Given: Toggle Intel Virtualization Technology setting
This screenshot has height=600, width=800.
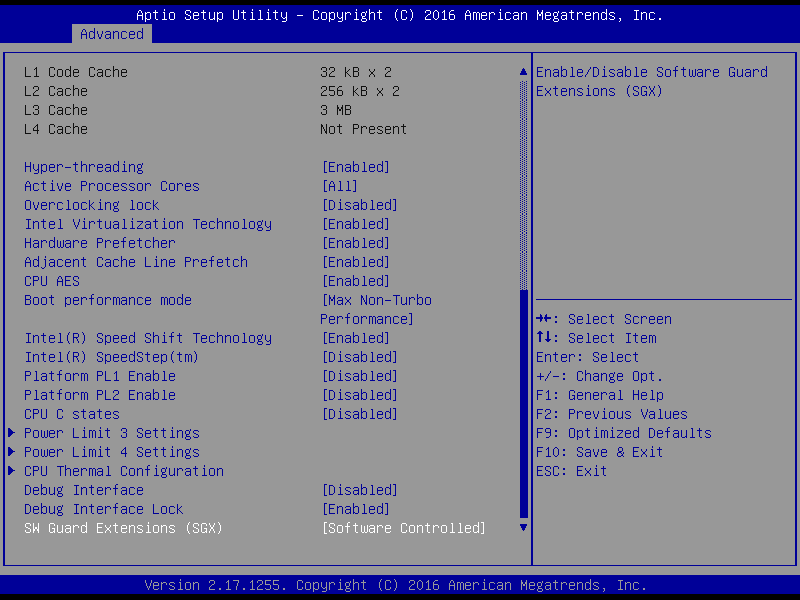Looking at the screenshot, I should pyautogui.click(x=355, y=224).
